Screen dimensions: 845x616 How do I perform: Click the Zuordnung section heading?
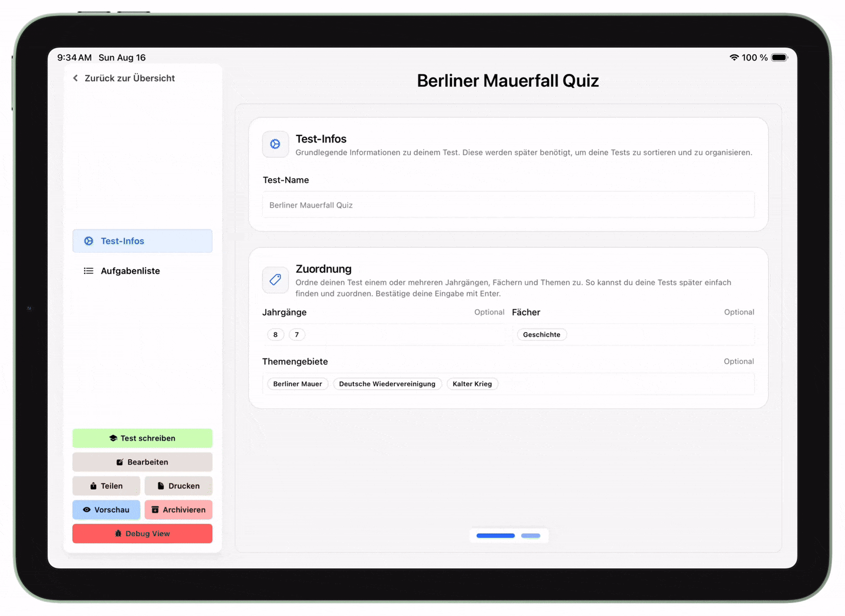pyautogui.click(x=323, y=269)
